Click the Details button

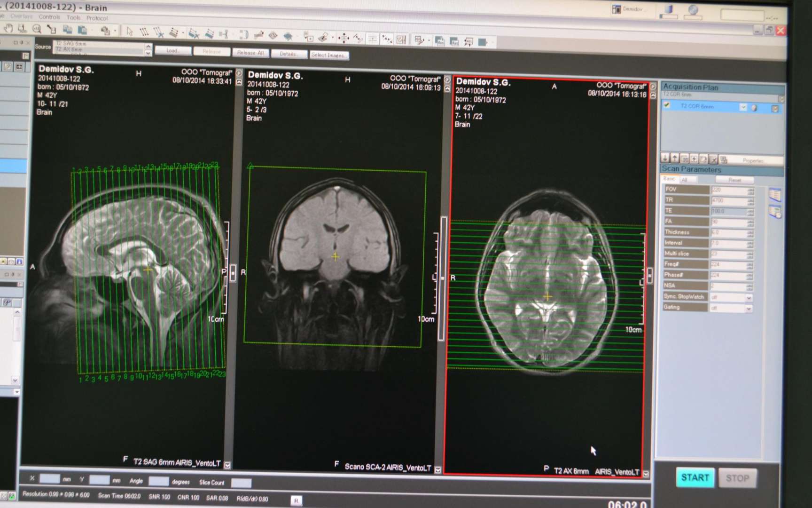289,54
